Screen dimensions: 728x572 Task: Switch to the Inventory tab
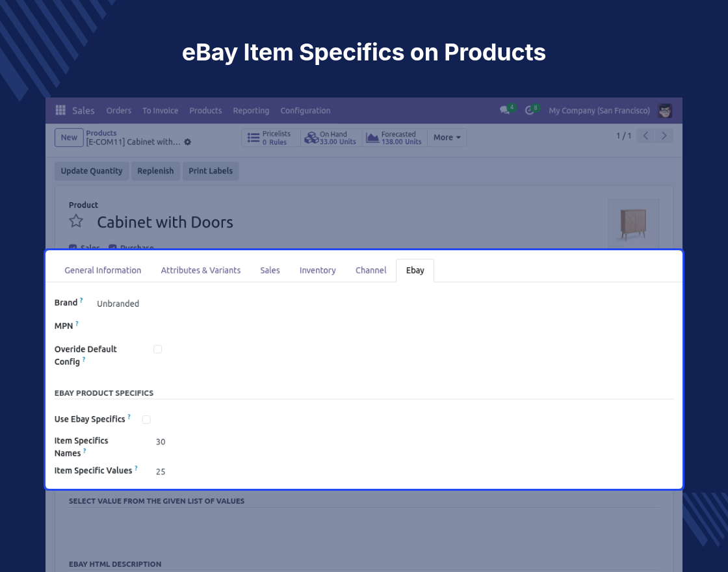(318, 270)
